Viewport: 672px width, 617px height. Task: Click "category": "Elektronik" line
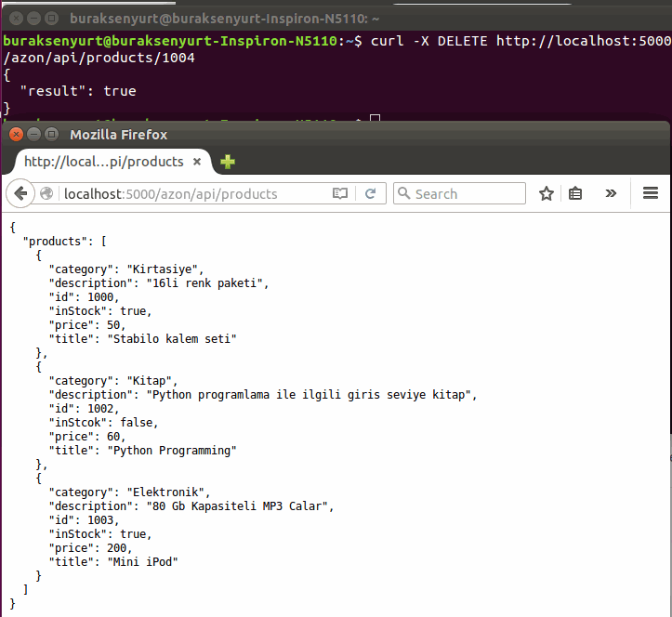(x=129, y=492)
